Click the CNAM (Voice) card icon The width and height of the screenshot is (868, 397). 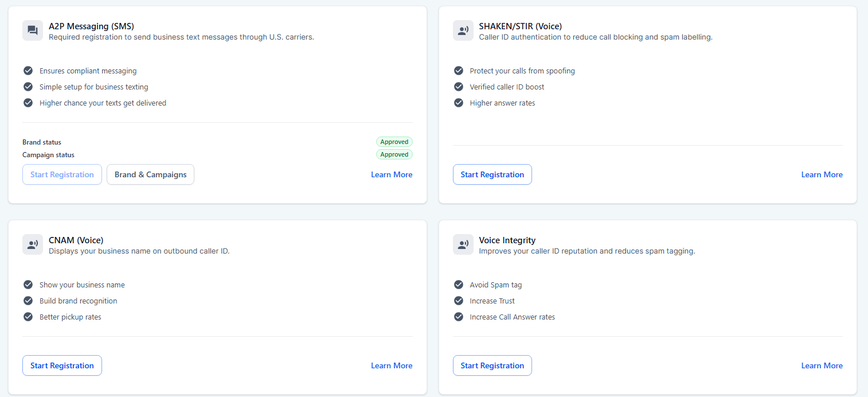(33, 244)
